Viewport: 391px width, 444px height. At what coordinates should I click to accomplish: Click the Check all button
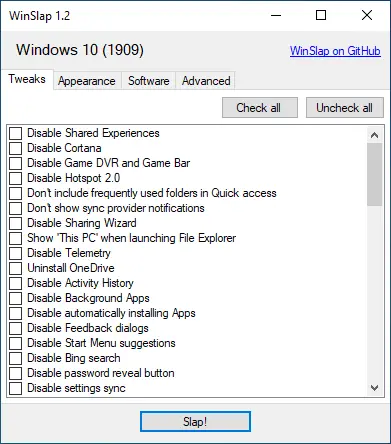tap(260, 108)
